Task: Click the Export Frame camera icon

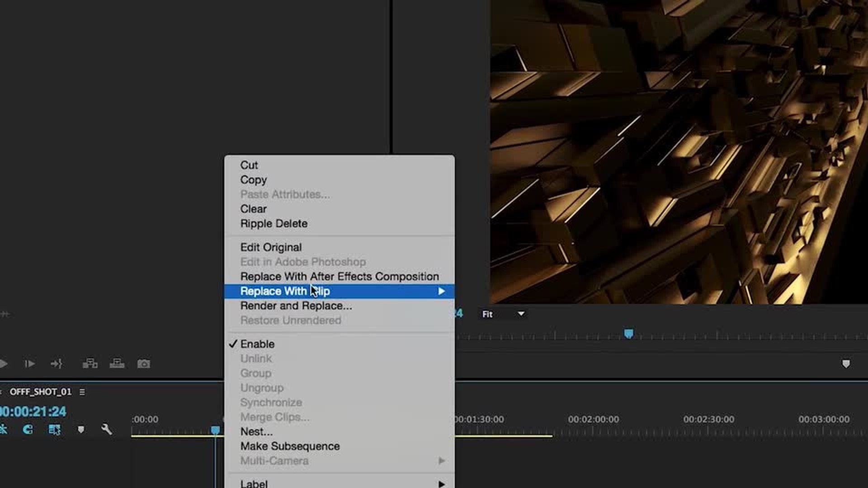Action: pos(144,364)
